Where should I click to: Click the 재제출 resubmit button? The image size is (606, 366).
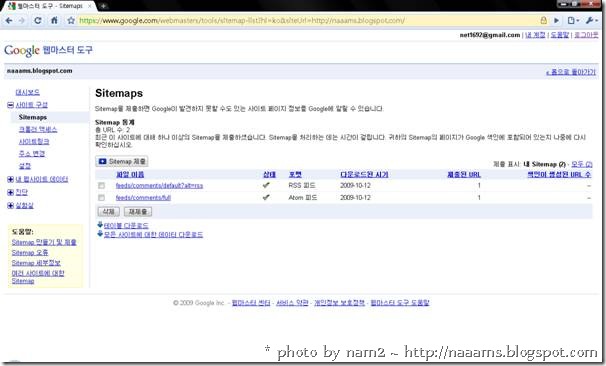point(138,212)
